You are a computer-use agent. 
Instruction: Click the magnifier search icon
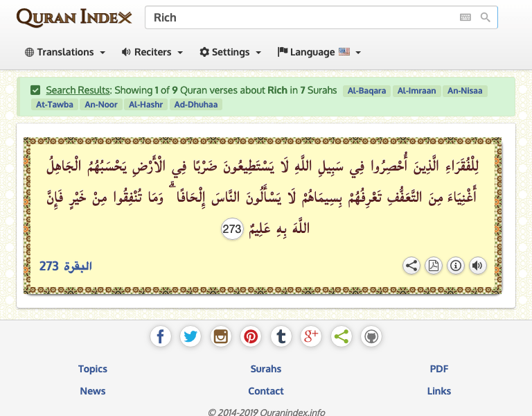pos(485,17)
